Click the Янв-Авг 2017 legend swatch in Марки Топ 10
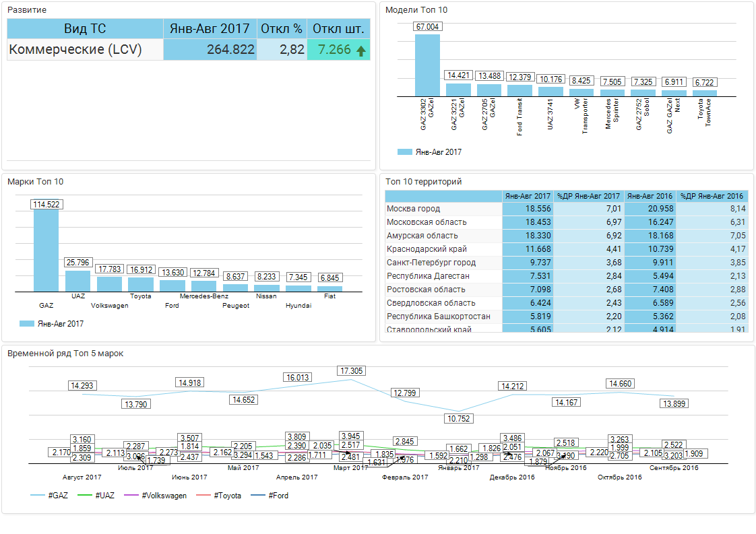Screen dimensions: 756x534 pyautogui.click(x=27, y=323)
